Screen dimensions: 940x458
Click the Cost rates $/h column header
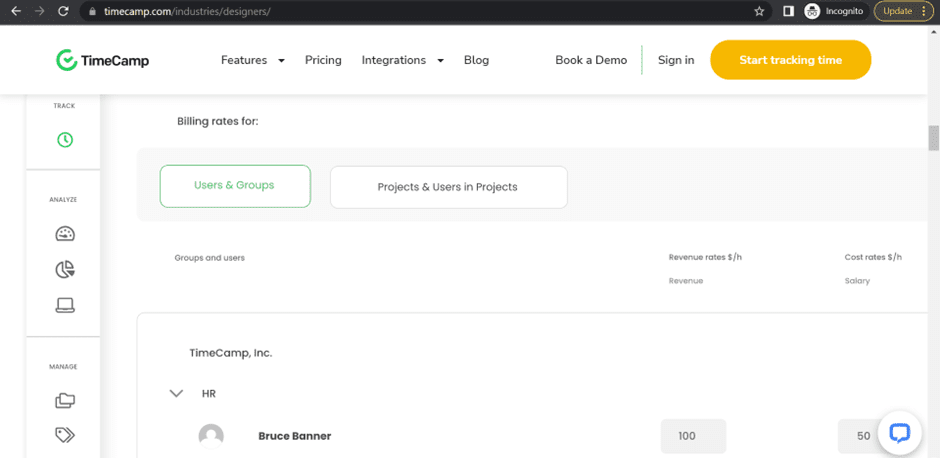click(873, 257)
